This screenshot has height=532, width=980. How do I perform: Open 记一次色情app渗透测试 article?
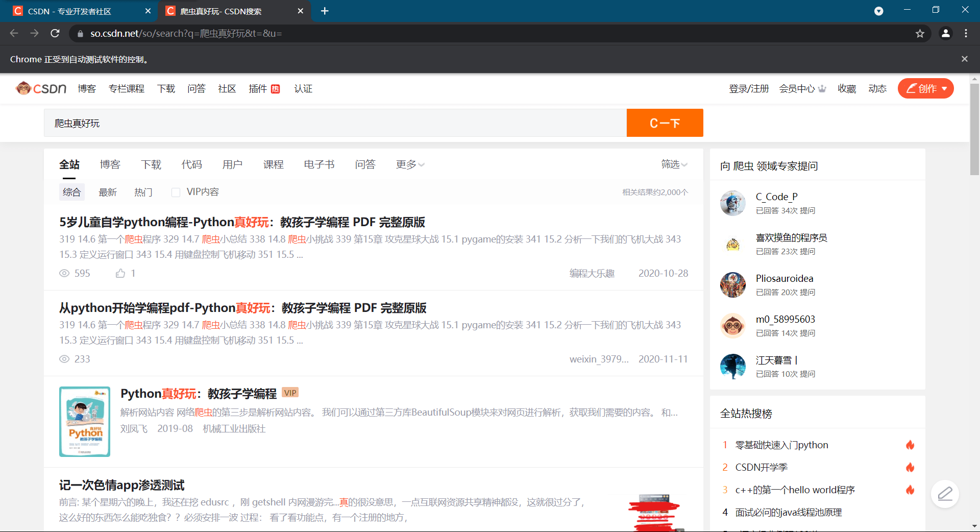coord(122,485)
